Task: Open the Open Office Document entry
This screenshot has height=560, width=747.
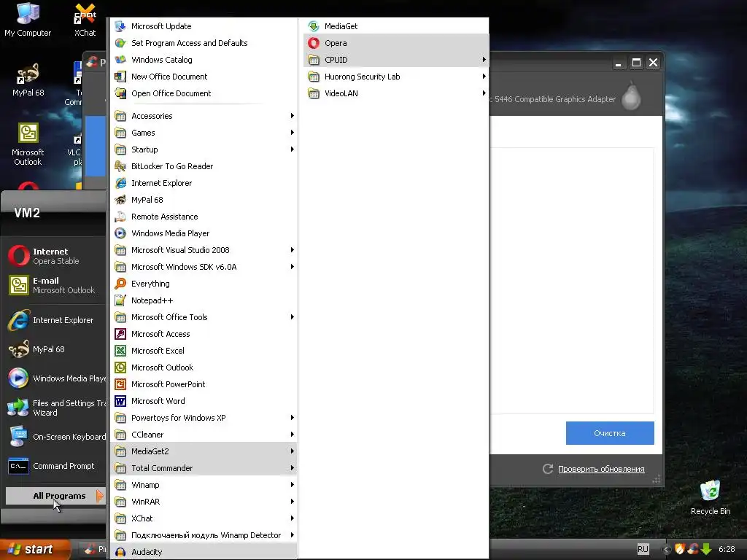Action: [204, 93]
